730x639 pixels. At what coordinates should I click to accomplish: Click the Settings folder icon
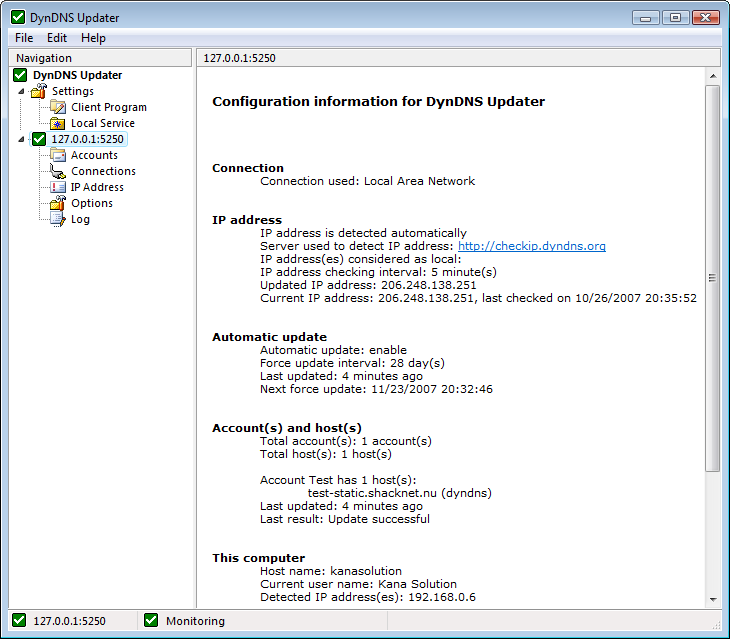[39, 91]
